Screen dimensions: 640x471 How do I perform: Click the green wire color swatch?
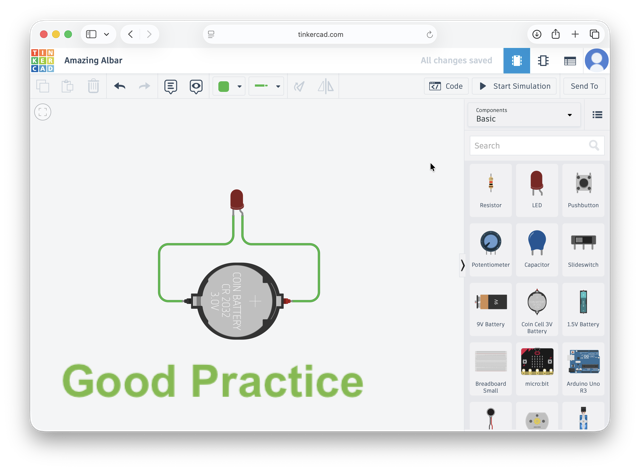[224, 87]
